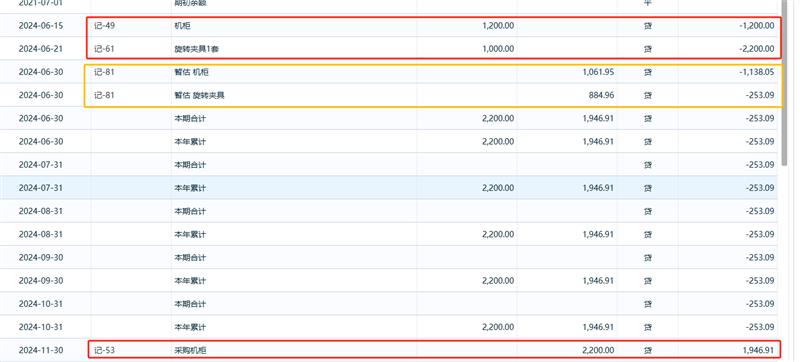Image resolution: width=800 pixels, height=362 pixels.
Task: Select the 2024-11-30 date cell
Action: (41, 350)
